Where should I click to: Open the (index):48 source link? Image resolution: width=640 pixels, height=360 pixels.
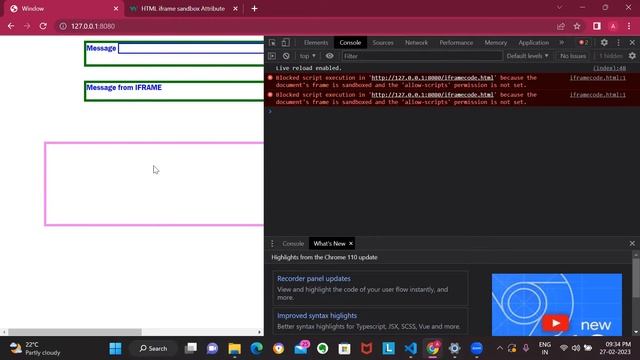609,68
